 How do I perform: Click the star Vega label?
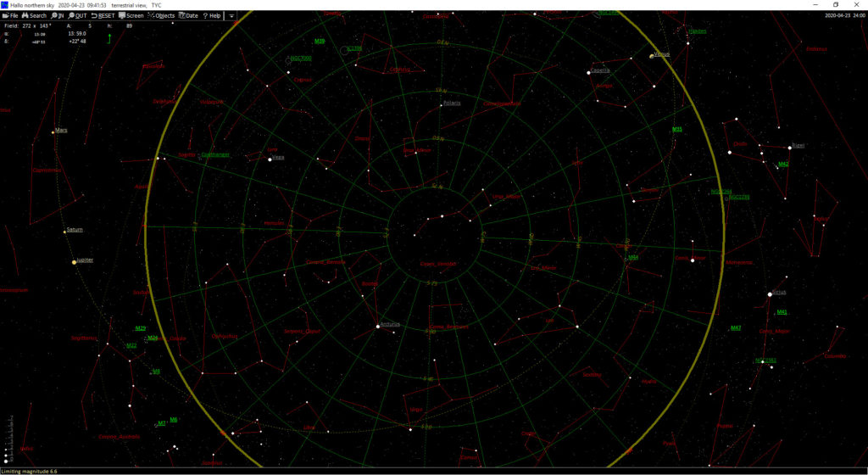(278, 157)
